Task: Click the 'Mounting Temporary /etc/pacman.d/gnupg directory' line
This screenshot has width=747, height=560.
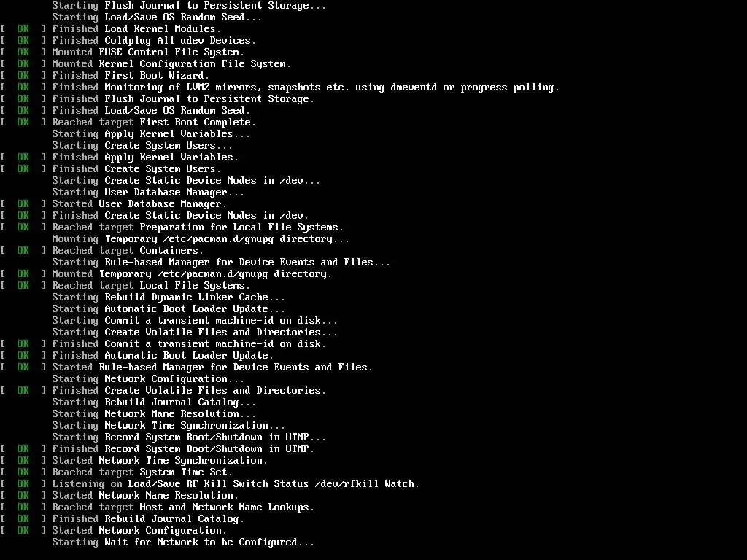Action: pyautogui.click(x=201, y=239)
